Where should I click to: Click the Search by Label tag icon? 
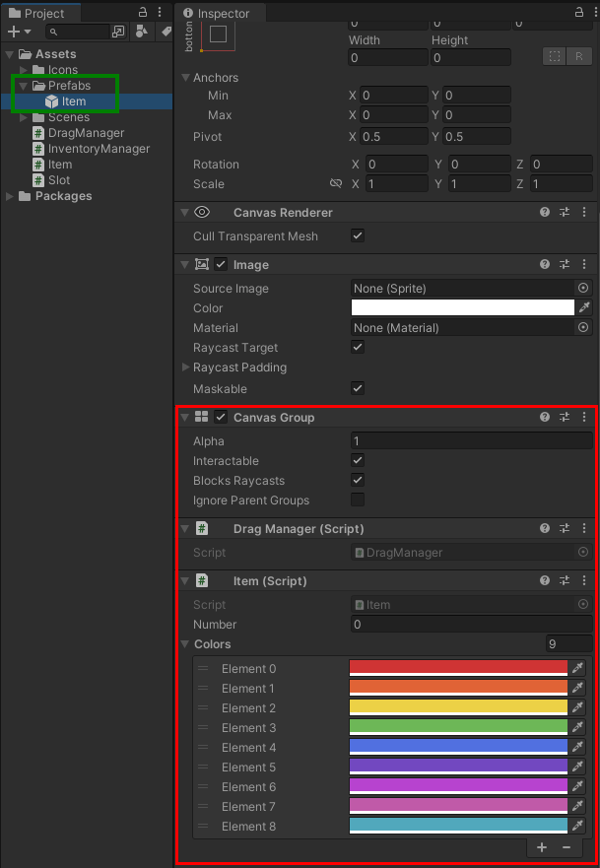click(x=166, y=33)
